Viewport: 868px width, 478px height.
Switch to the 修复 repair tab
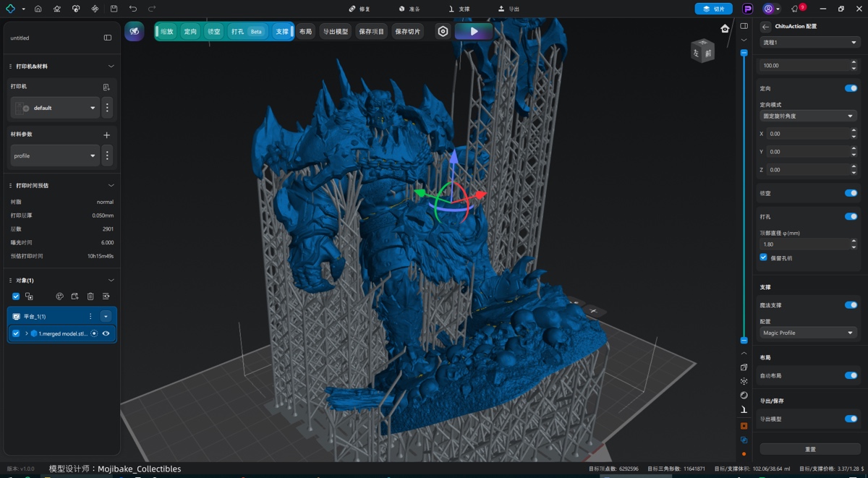click(x=359, y=9)
